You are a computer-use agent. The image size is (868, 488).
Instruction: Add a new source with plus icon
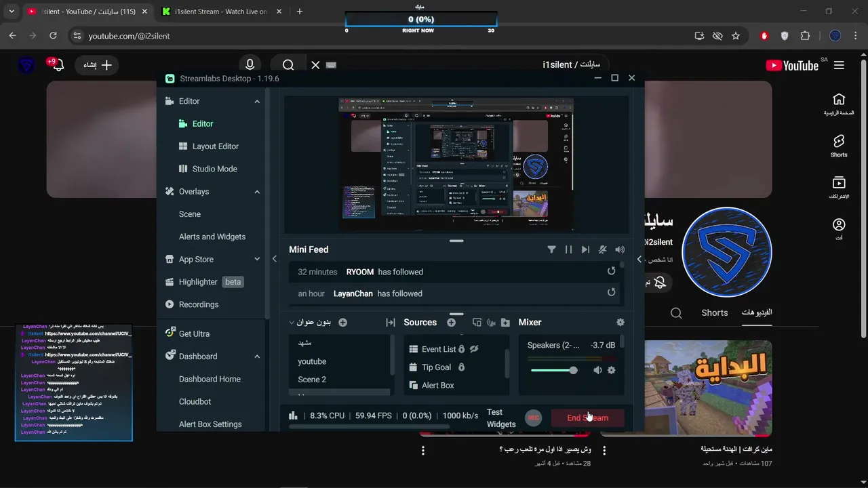pos(451,323)
